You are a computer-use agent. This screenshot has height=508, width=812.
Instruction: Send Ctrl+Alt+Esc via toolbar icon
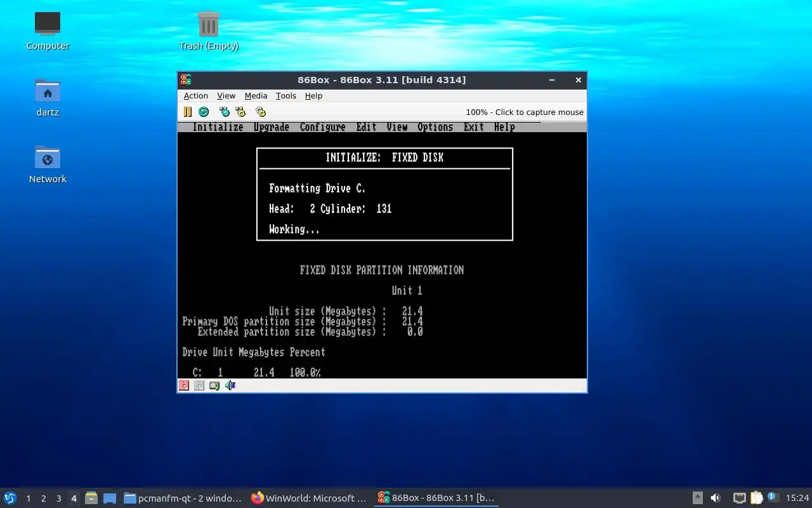(240, 112)
